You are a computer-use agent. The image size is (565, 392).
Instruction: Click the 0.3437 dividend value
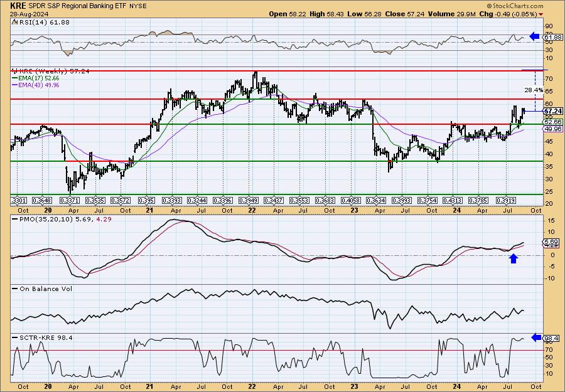(274, 200)
